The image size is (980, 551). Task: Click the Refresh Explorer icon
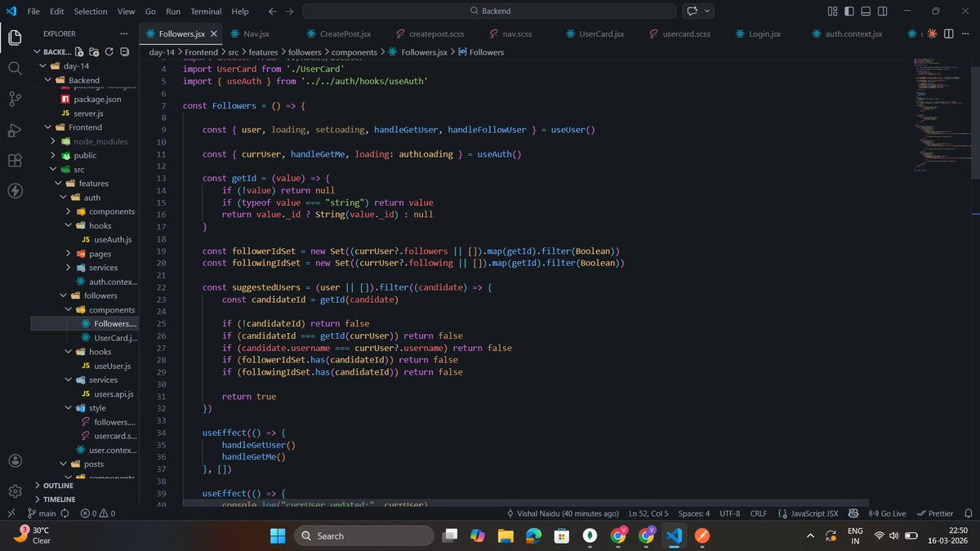click(x=109, y=51)
